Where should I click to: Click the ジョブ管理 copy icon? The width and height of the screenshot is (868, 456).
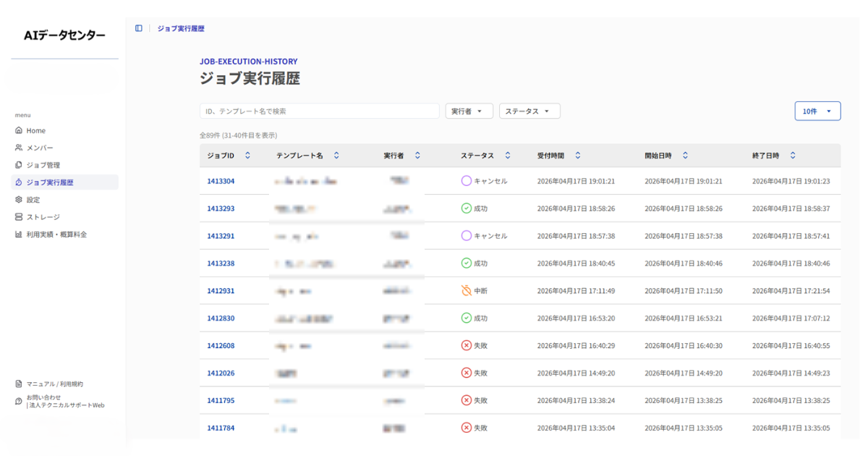[x=19, y=165]
